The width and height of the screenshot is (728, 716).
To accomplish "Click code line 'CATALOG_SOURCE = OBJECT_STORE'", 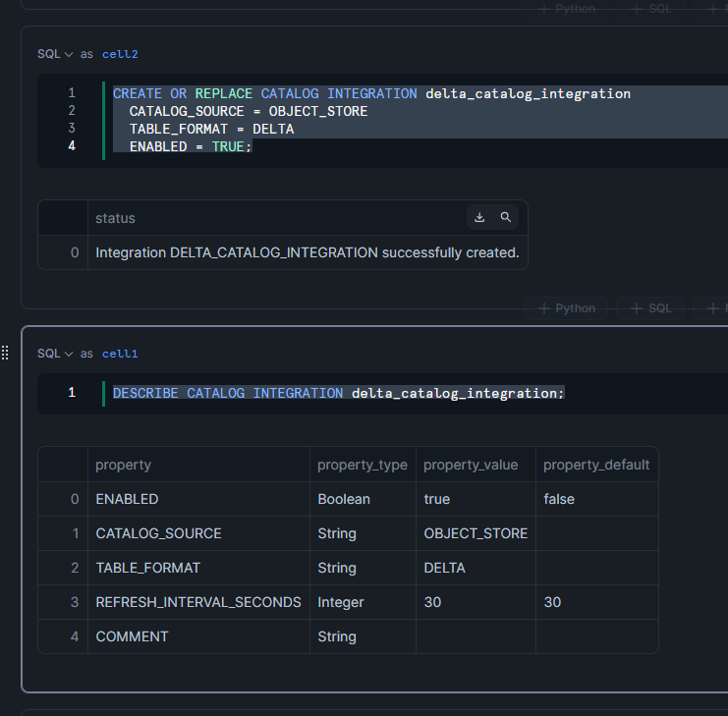I will 249,111.
